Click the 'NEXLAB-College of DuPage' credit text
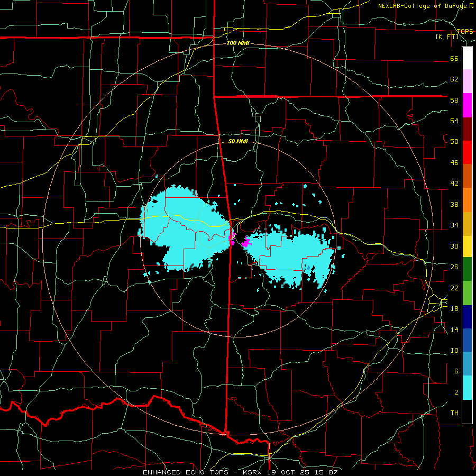 pos(423,6)
